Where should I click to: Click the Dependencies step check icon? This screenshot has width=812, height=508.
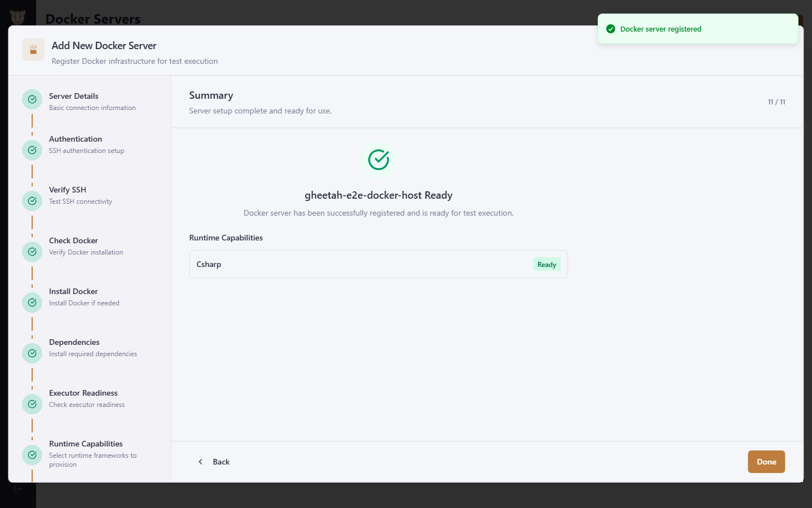click(32, 353)
